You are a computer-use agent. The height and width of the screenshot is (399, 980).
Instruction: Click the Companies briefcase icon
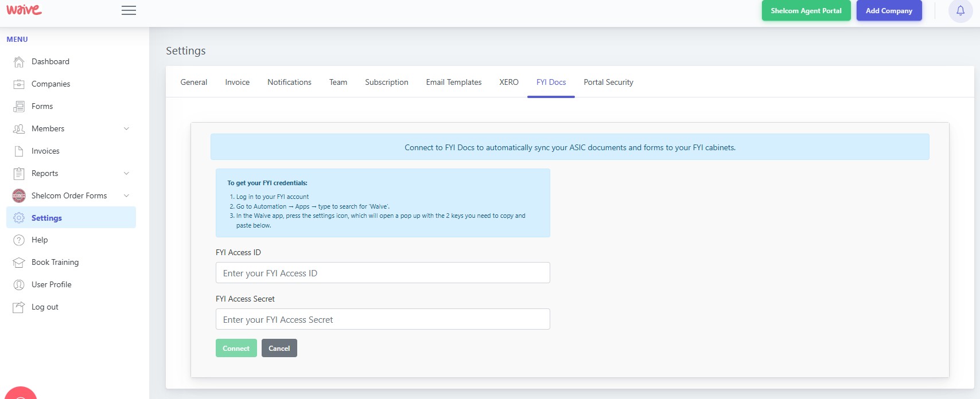[x=19, y=84]
